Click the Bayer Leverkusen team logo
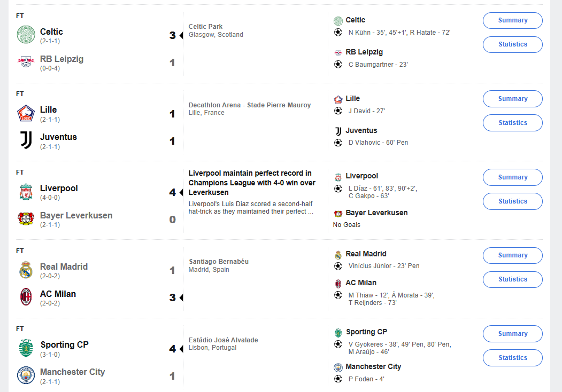Viewport: 562px width, 392px height. (x=26, y=218)
